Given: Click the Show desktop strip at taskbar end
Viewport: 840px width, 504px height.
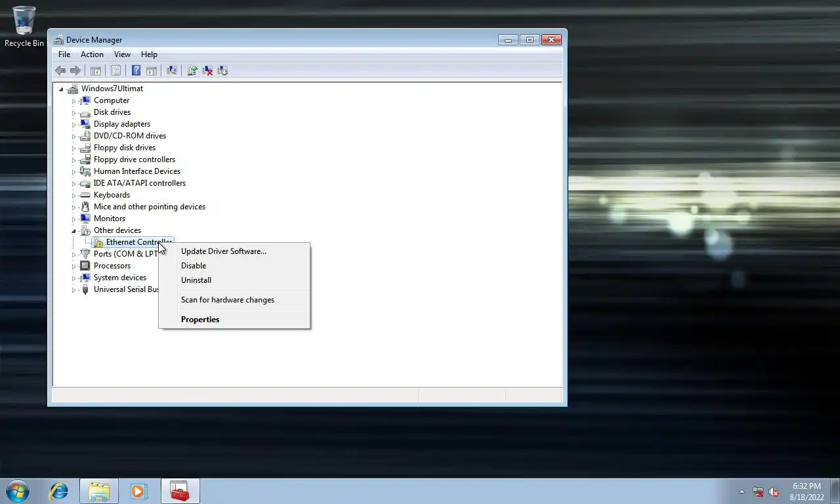Looking at the screenshot, I should click(x=835, y=491).
